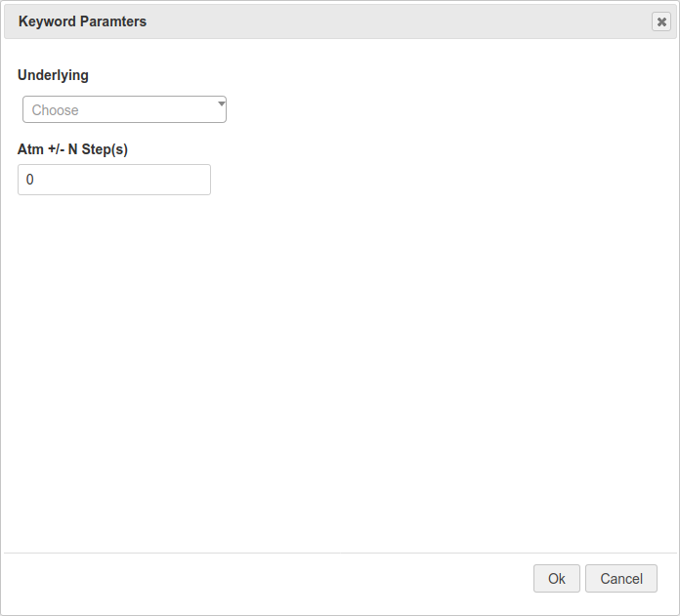This screenshot has height=616, width=680.
Task: Click the 'Underlying' field label
Action: 53,75
